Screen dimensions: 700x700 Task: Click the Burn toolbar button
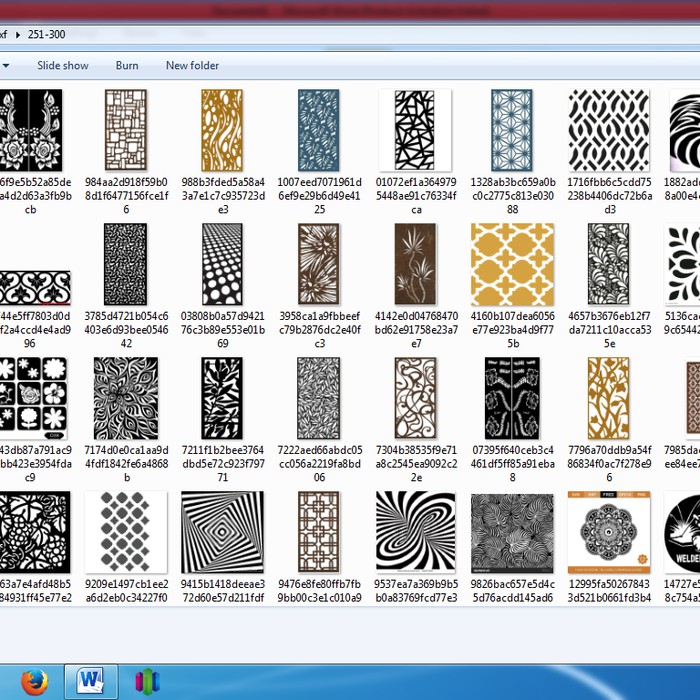(127, 66)
